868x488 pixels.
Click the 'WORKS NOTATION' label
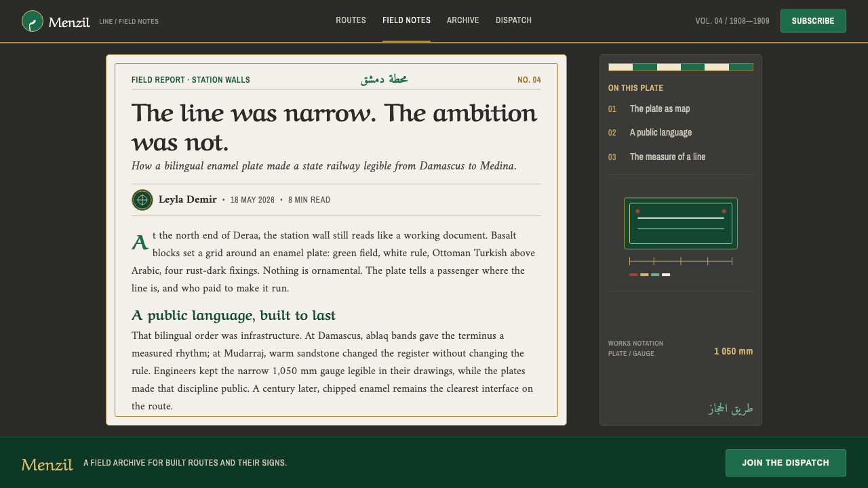tap(635, 344)
